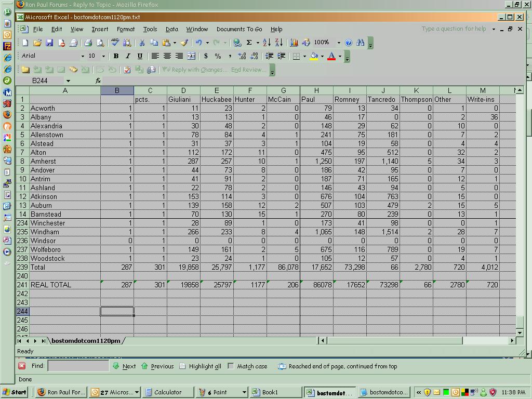
Task: Apply the yellow Fill Color swatch
Action: [314, 56]
